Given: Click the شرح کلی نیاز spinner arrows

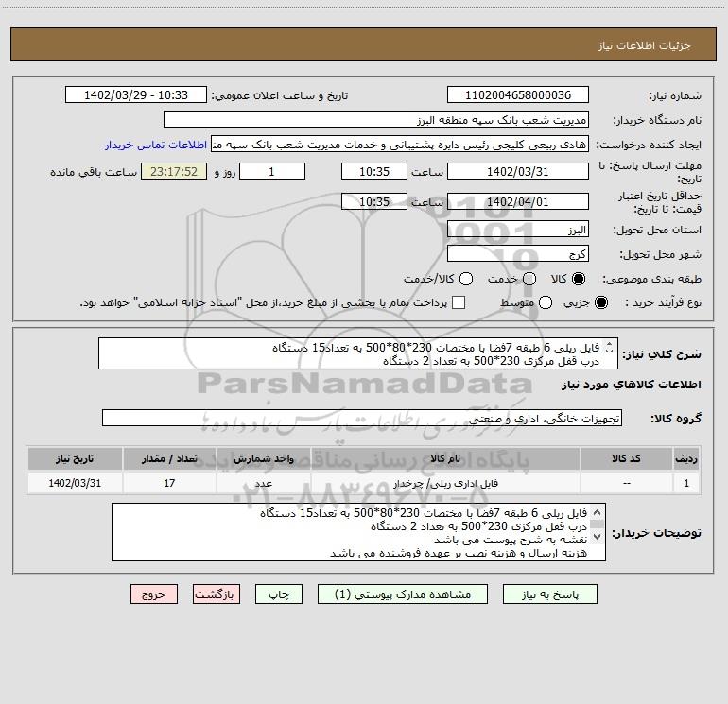Looking at the screenshot, I should 609,347.
